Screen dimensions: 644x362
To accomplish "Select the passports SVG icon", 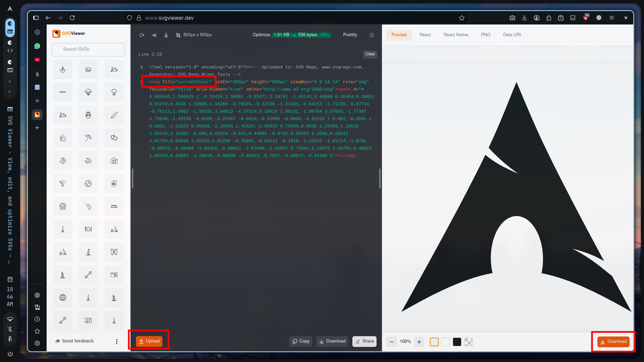I will pyautogui.click(x=114, y=184).
